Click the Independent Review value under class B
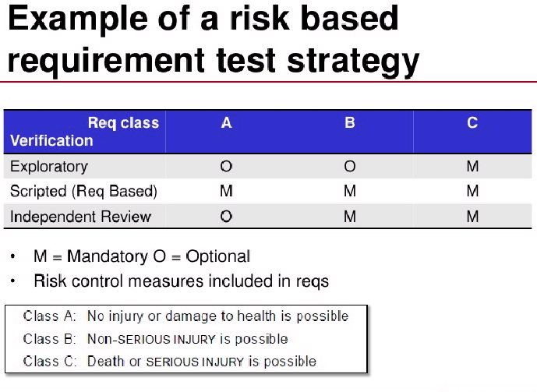This screenshot has width=537, height=392. click(x=350, y=217)
